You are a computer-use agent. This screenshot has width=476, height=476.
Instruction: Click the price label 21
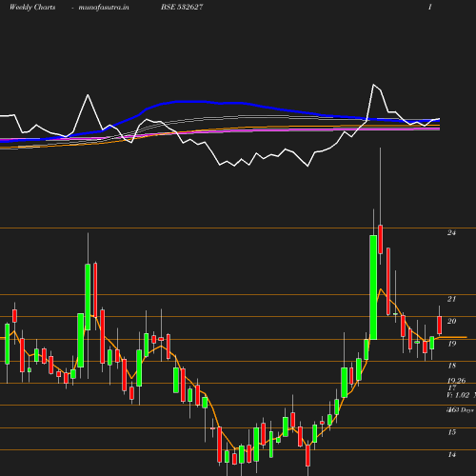click(x=451, y=299)
